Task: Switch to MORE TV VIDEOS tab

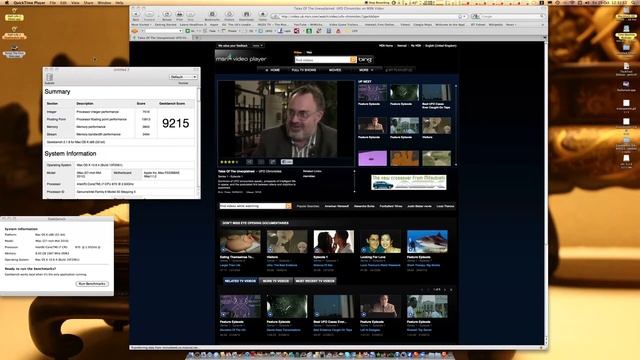Action: [276, 281]
